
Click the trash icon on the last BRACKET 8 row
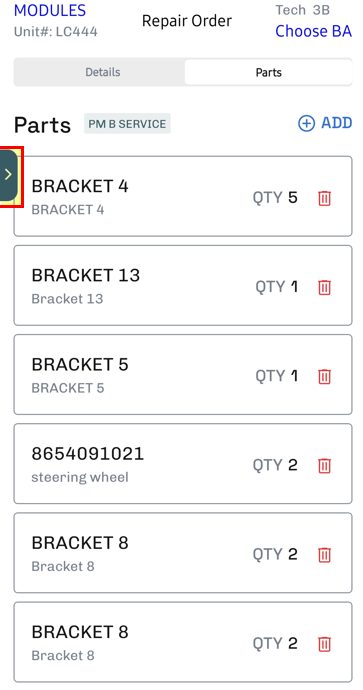tap(324, 644)
